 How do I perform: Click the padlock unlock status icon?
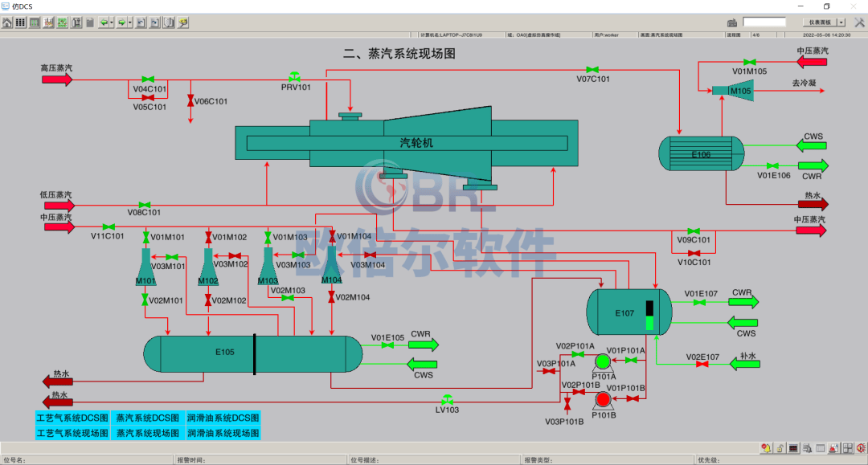tap(780, 448)
